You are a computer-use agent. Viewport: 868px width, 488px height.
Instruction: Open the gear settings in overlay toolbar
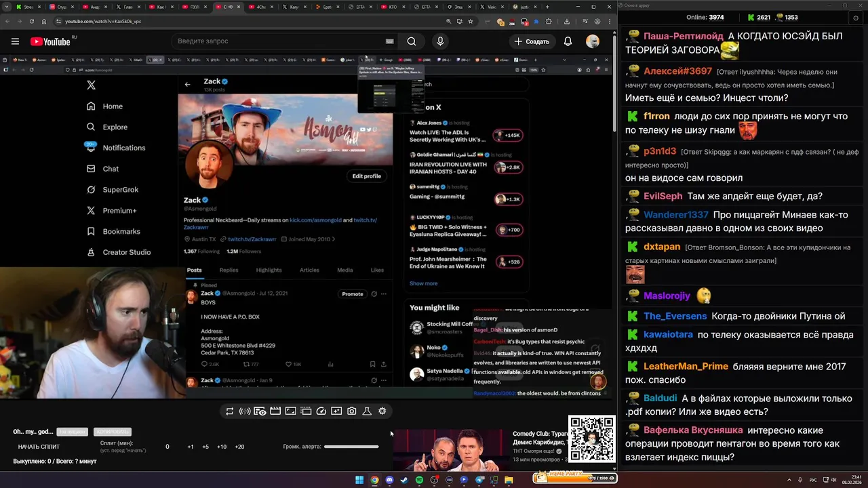click(x=382, y=411)
